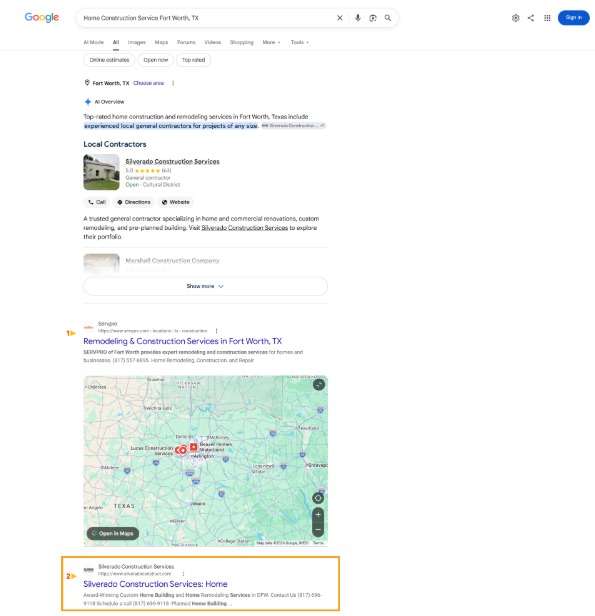Open the Shopping tab

click(x=242, y=42)
